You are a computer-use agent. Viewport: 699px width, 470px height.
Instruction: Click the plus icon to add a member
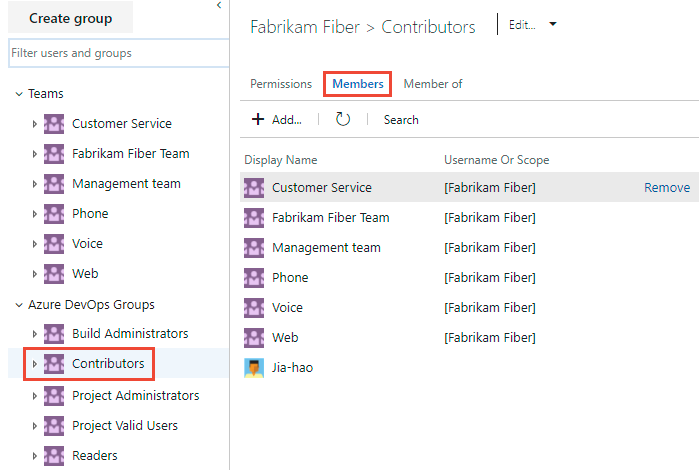[258, 119]
